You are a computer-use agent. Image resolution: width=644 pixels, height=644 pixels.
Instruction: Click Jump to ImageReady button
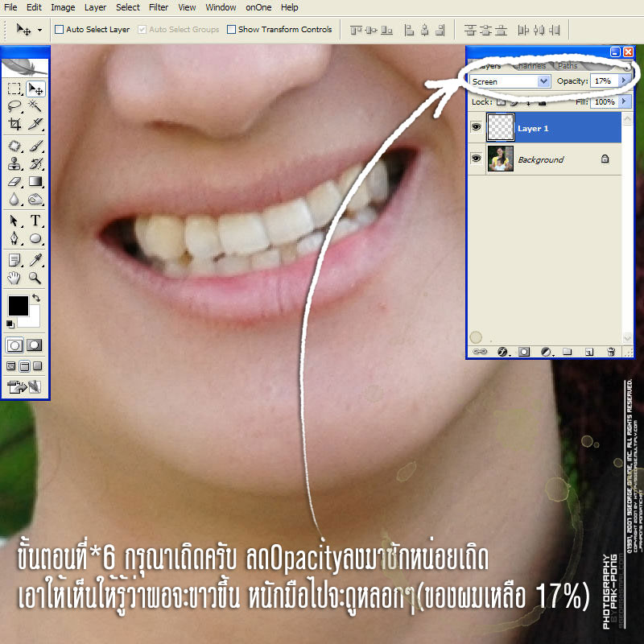pos(24,386)
